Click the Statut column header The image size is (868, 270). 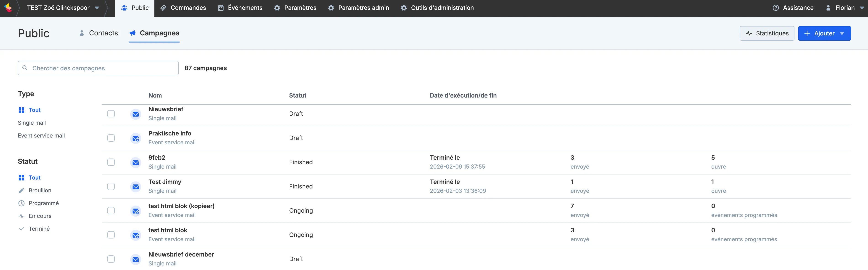[298, 95]
